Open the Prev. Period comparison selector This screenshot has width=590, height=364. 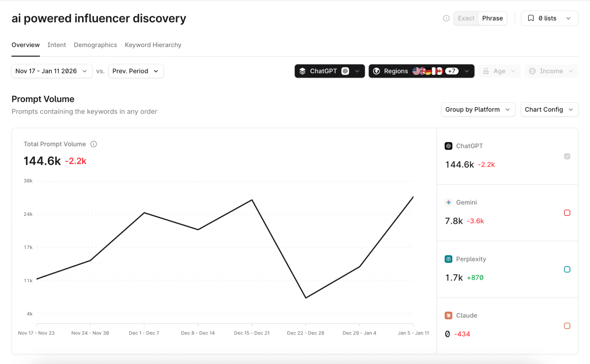(x=136, y=71)
